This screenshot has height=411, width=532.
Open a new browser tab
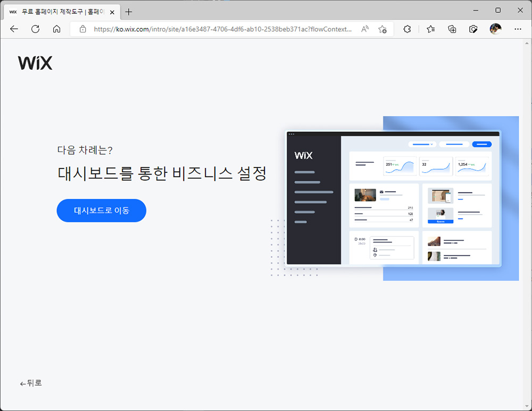pos(129,12)
